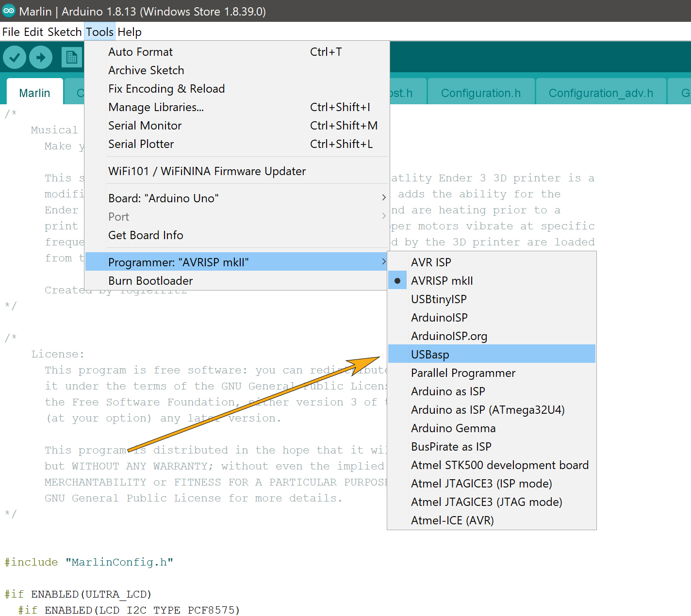Select USBasp as the programmer
The width and height of the screenshot is (691, 616).
430,354
